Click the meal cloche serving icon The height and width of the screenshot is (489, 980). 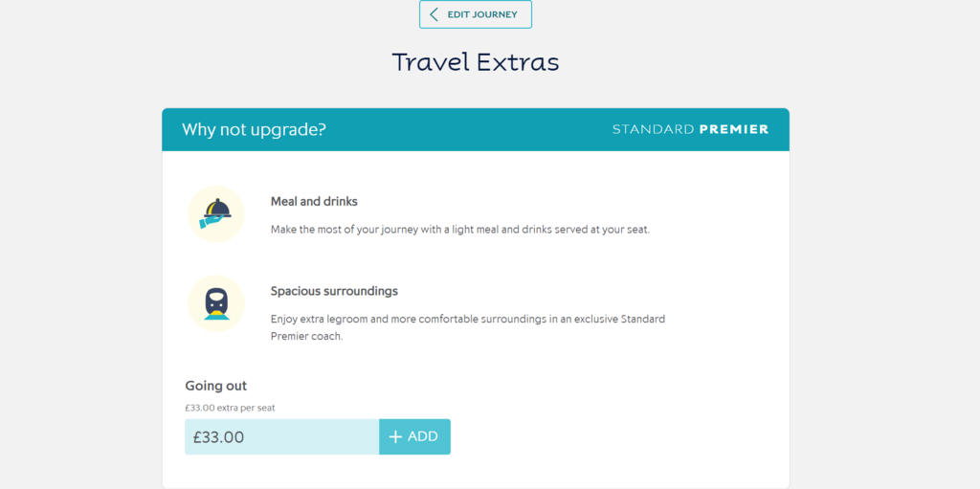(x=215, y=212)
